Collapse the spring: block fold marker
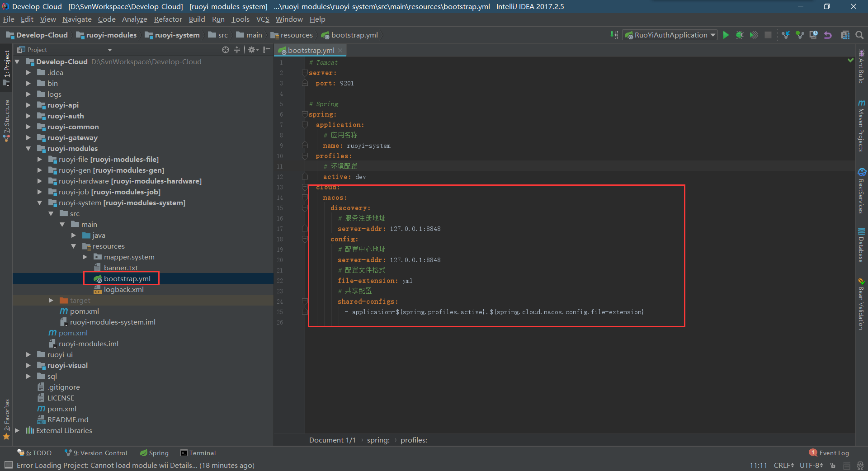Image resolution: width=868 pixels, height=471 pixels. pyautogui.click(x=305, y=114)
